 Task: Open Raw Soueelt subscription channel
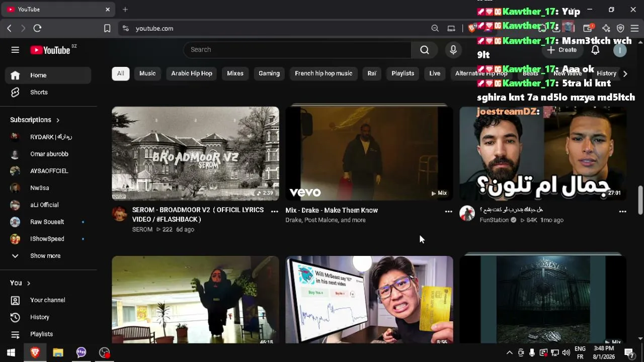coord(48,222)
